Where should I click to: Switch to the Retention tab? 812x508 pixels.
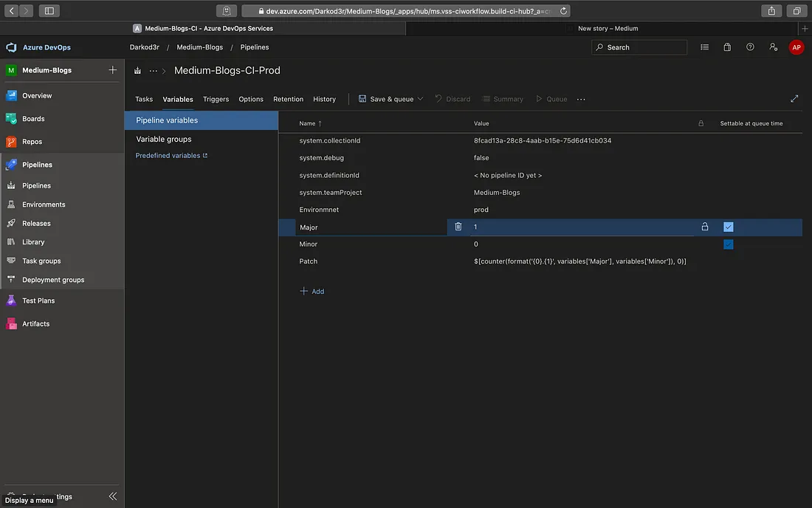[x=288, y=99]
